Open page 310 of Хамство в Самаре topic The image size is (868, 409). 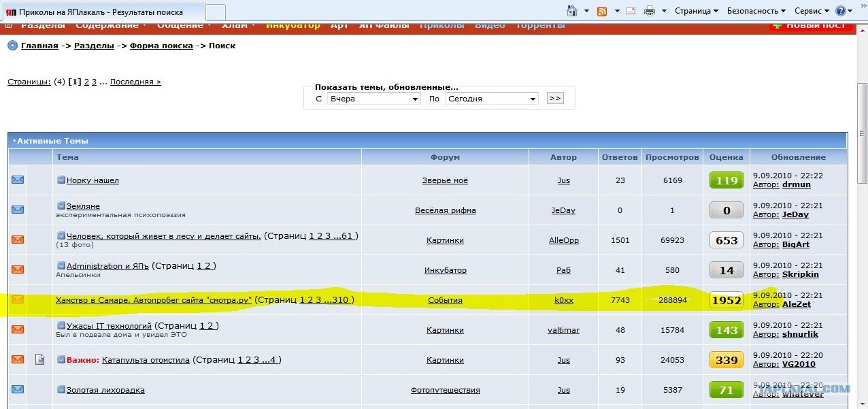(x=342, y=300)
